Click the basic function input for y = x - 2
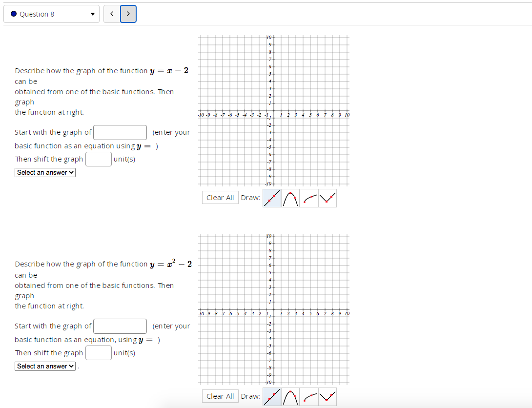Viewport: 532px width, 408px height. (120, 132)
